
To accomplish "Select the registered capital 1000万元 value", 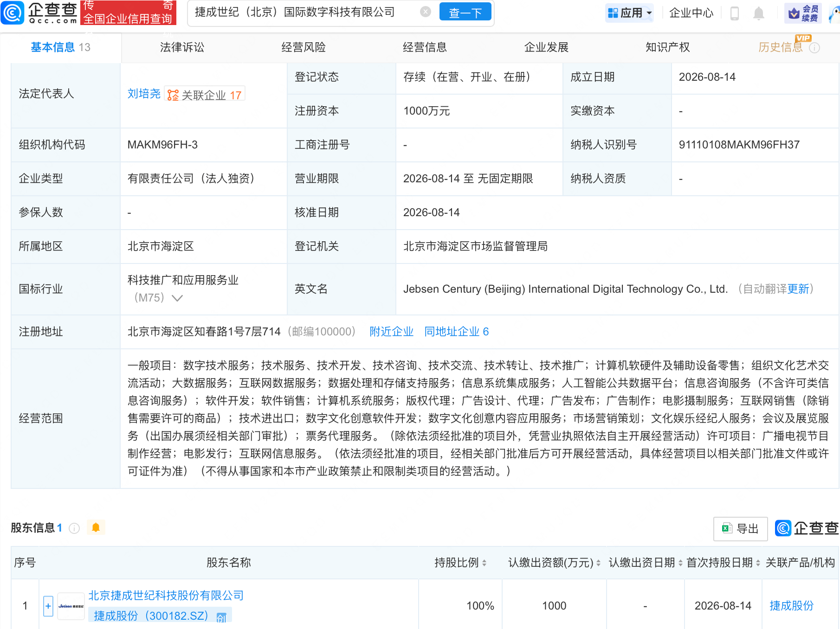I will click(x=426, y=111).
